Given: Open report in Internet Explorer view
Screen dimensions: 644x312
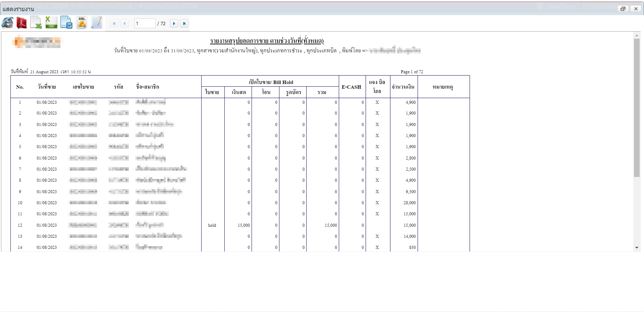Looking at the screenshot, I should pos(7,23).
